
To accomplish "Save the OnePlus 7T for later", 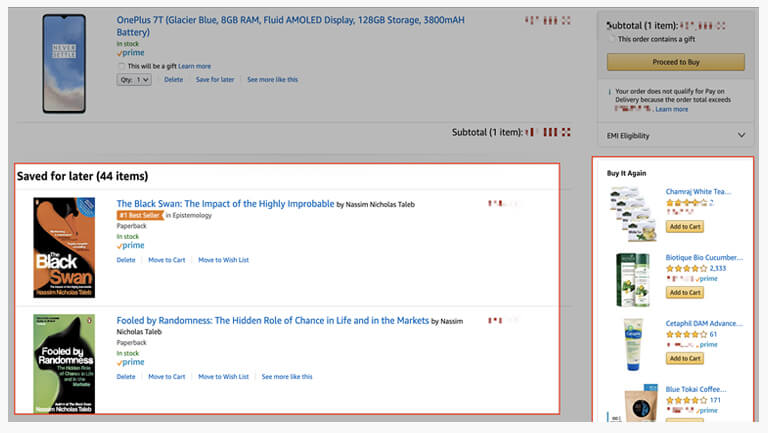I will click(215, 80).
